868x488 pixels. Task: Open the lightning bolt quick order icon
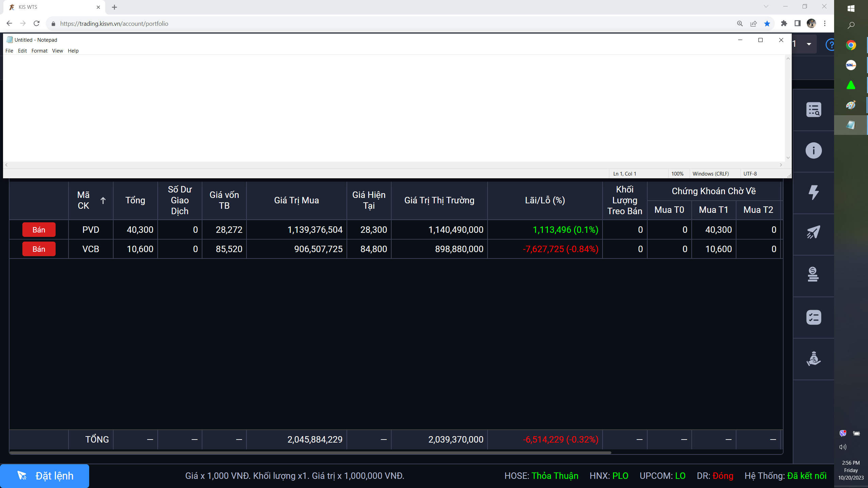813,192
